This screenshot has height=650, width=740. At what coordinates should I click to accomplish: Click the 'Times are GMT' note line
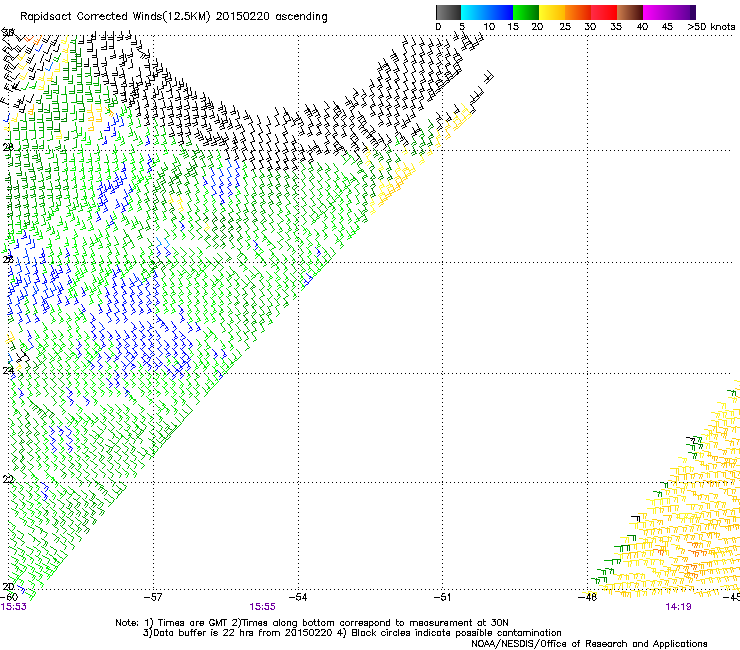(312, 623)
